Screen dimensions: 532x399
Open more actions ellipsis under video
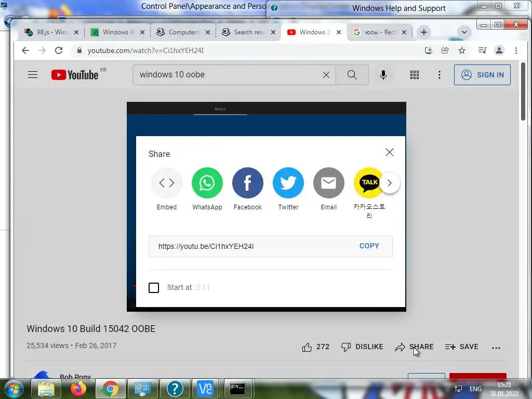(x=496, y=348)
